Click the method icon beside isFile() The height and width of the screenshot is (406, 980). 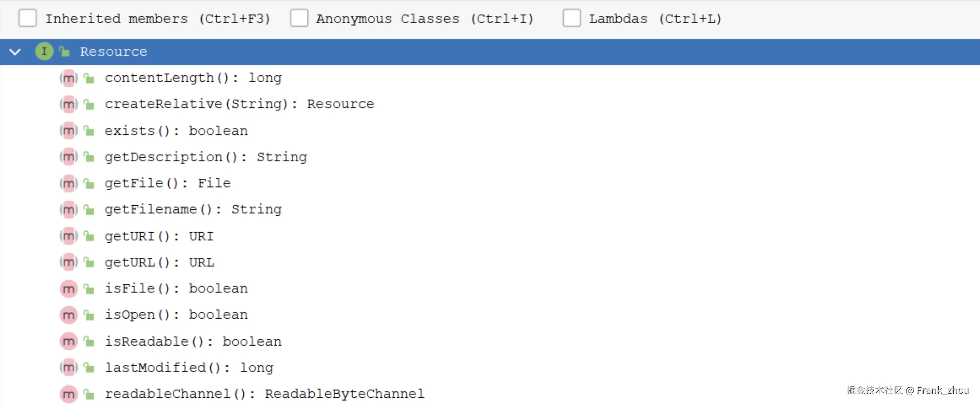[68, 289]
